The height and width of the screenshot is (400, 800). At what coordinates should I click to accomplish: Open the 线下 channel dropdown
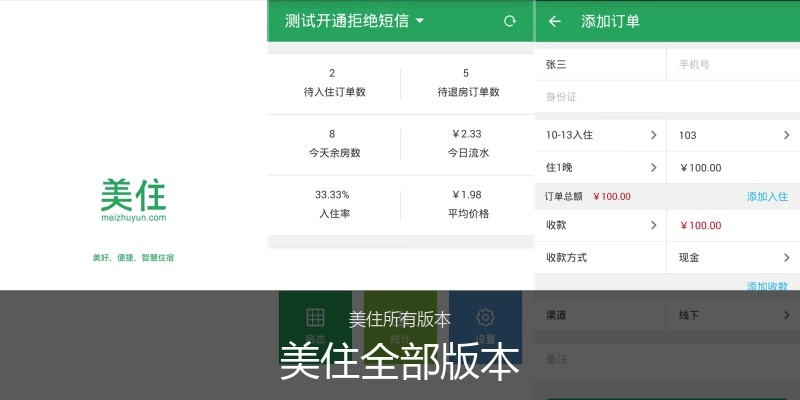tap(733, 315)
